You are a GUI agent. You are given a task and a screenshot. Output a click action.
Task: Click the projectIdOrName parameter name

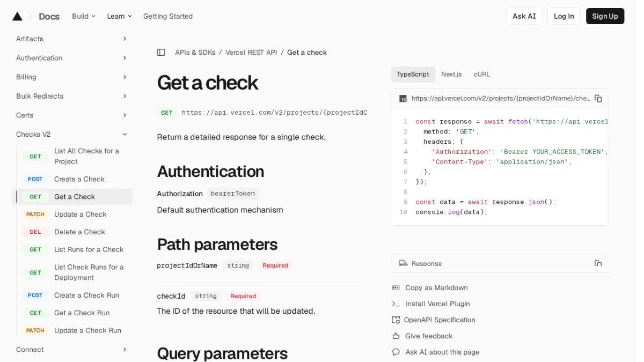tap(187, 265)
